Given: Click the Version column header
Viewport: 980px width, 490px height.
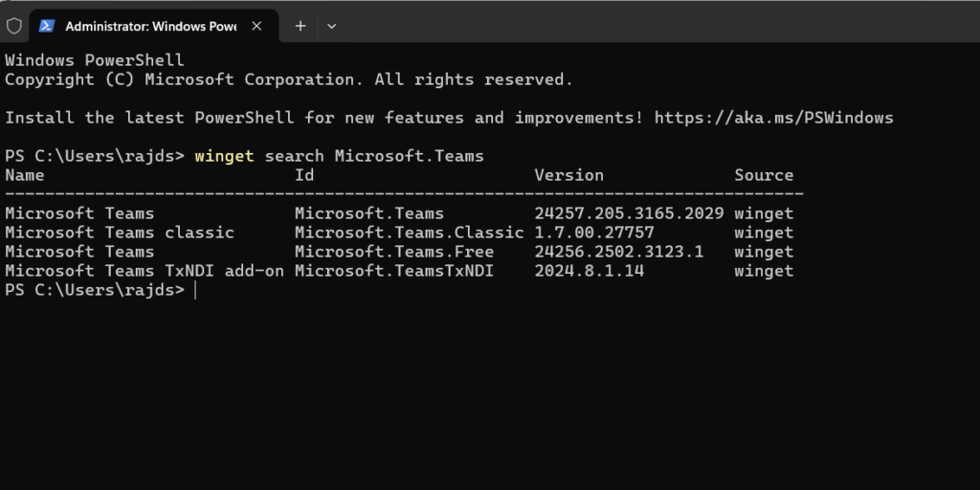Looking at the screenshot, I should pos(568,175).
